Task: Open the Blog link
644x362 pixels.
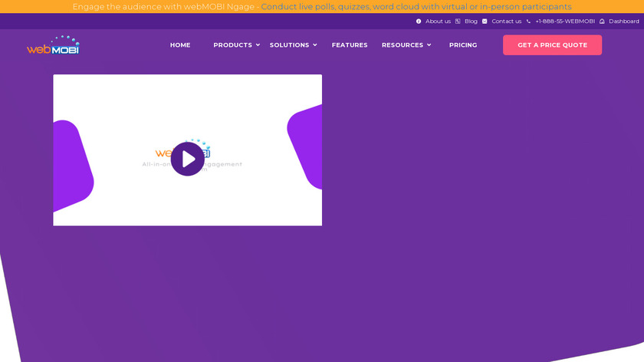Action: (x=471, y=21)
